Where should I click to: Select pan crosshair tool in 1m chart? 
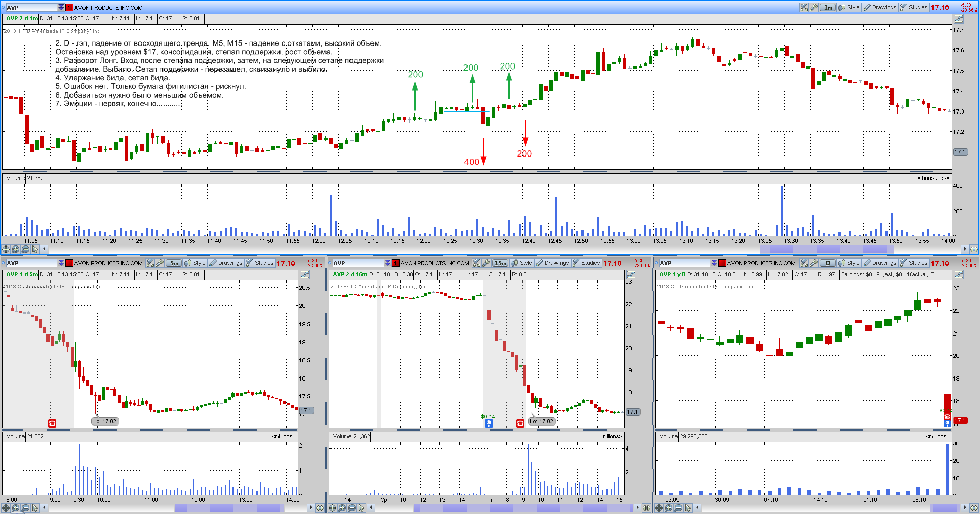pyautogui.click(x=6, y=249)
